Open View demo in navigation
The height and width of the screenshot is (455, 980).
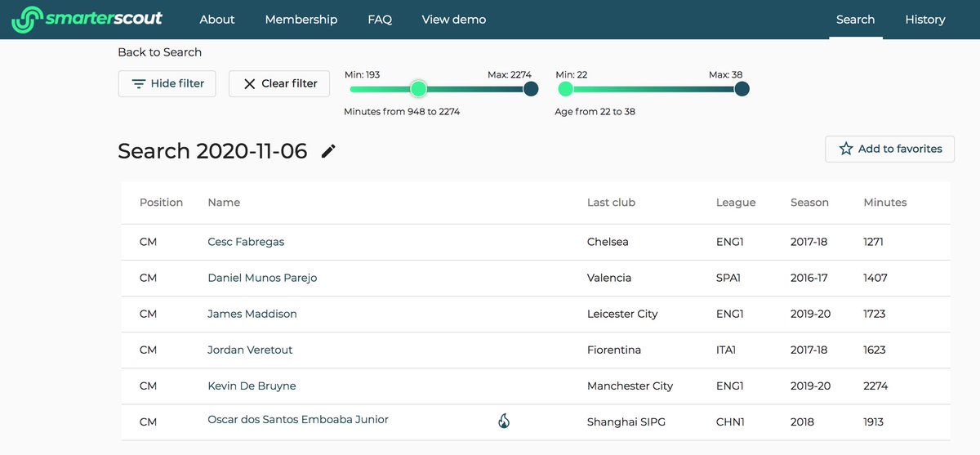454,20
